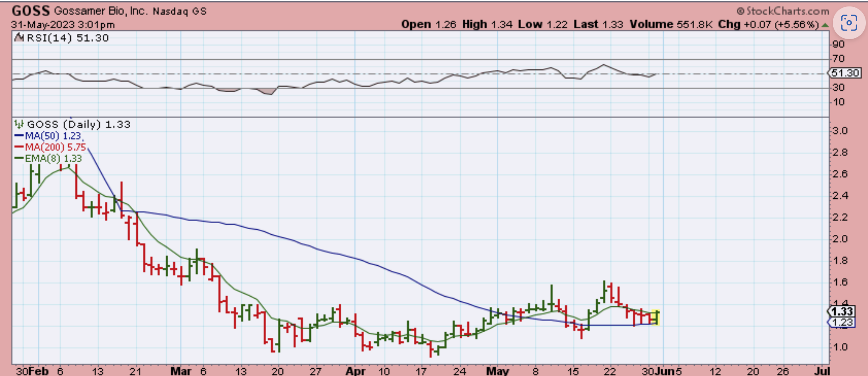Click the 1.23 moving average price tag
The height and width of the screenshot is (376, 868).
coord(841,322)
